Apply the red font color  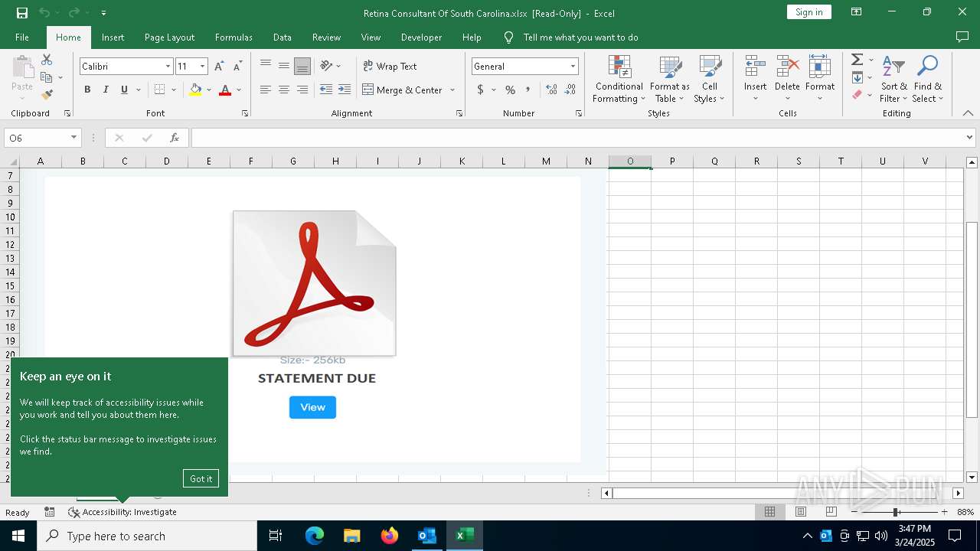(x=225, y=90)
